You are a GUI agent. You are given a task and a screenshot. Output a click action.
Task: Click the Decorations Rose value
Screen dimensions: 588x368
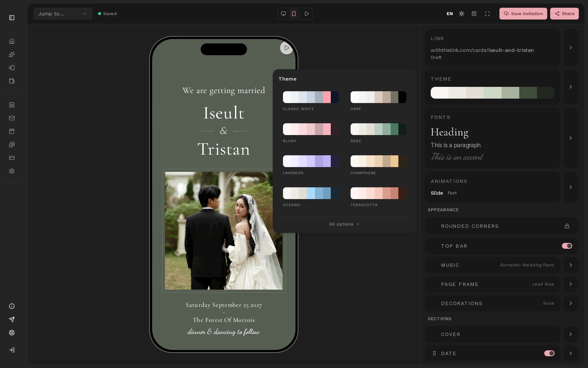click(549, 303)
